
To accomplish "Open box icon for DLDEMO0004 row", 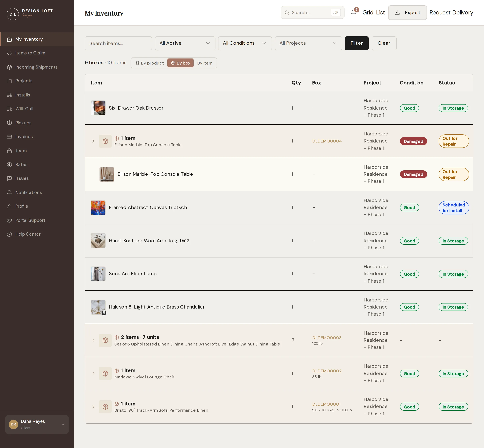I will (105, 141).
